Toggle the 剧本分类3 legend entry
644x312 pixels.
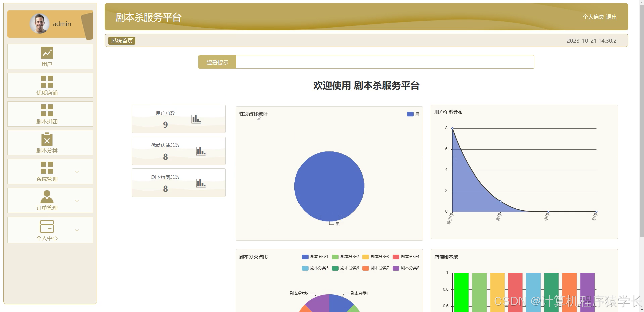point(375,257)
